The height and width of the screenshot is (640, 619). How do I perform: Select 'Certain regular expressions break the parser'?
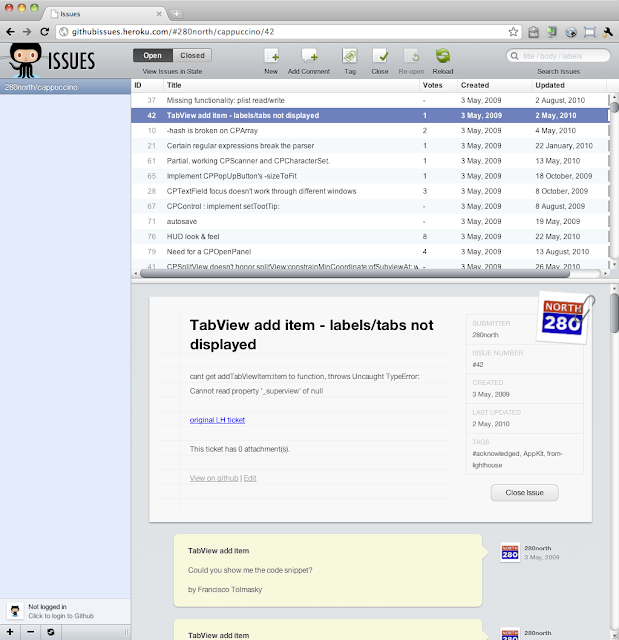pyautogui.click(x=370, y=146)
